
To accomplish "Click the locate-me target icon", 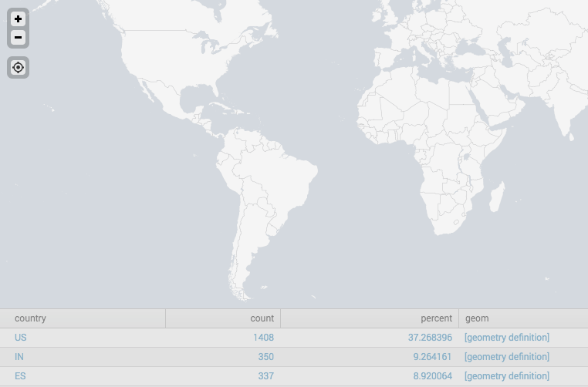I will point(19,68).
